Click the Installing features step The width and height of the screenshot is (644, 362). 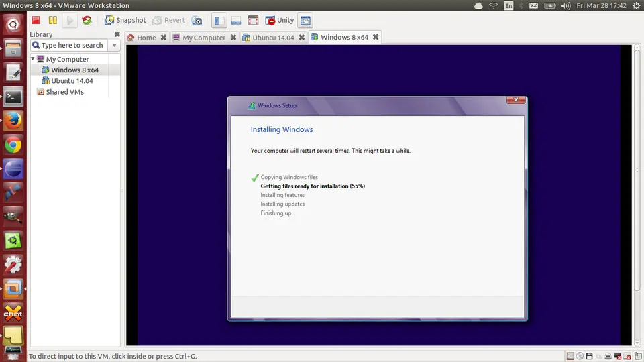(282, 195)
